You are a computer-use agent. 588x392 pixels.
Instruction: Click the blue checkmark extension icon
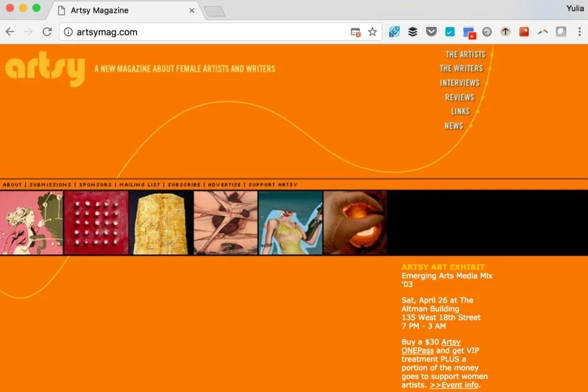[x=450, y=32]
